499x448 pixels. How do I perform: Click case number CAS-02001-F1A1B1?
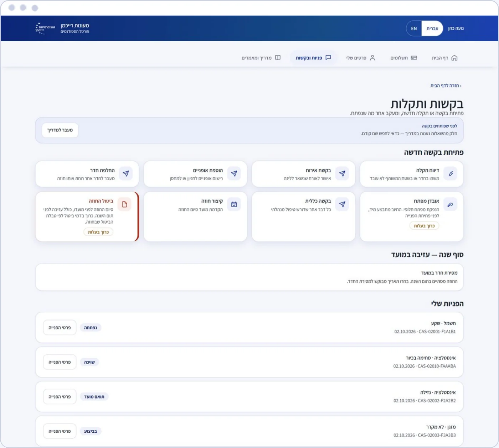click(437, 332)
